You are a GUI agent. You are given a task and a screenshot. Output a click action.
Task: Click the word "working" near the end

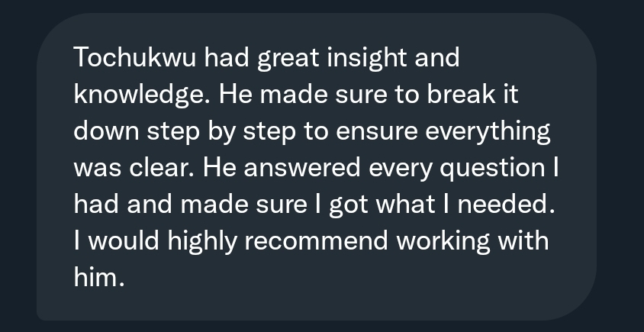coord(443,242)
